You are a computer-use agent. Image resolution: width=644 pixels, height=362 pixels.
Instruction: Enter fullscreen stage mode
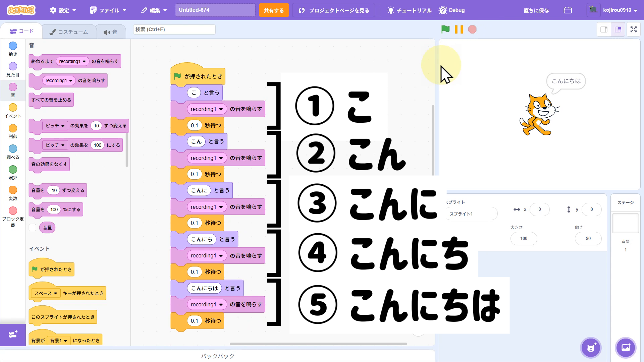[x=633, y=29]
